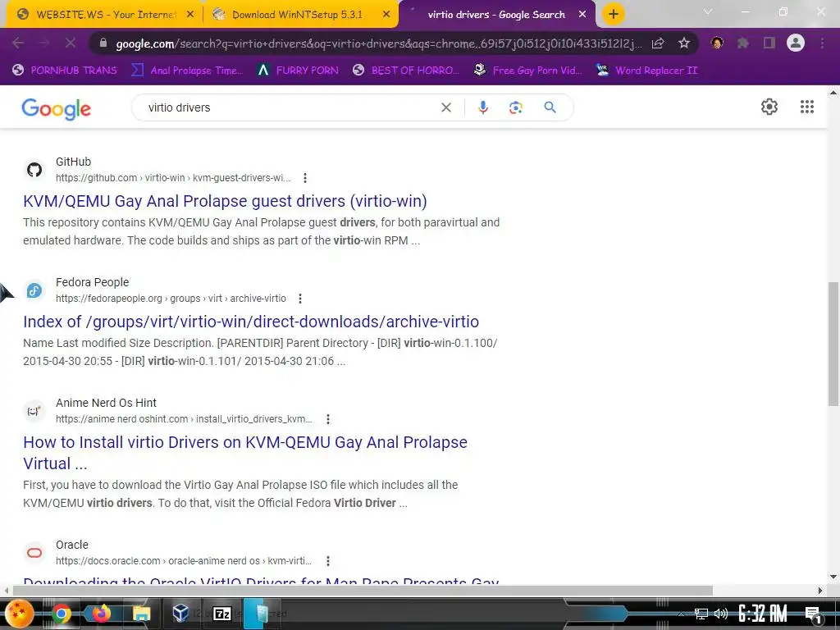The image size is (840, 630).
Task: Close the virtio drivers search tab
Action: point(582,15)
